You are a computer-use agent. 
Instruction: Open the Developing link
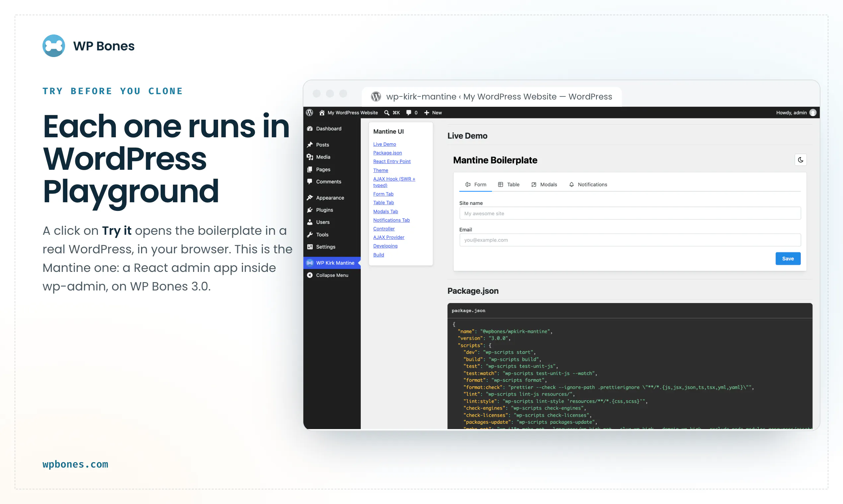385,246
